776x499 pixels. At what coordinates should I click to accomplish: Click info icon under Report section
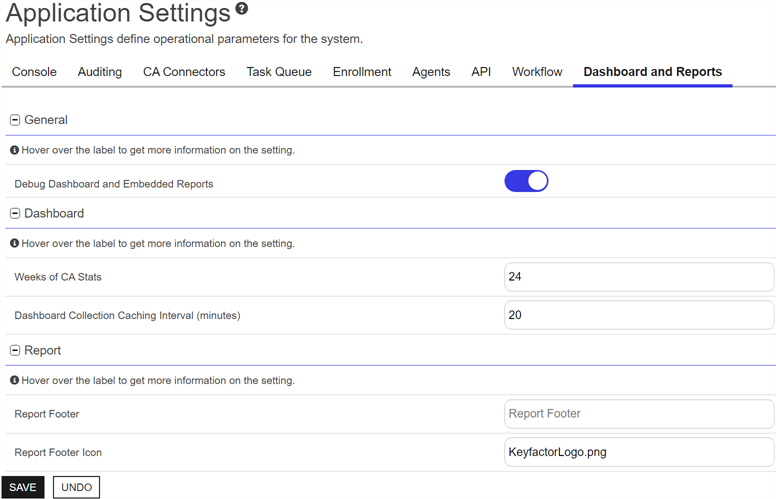point(14,381)
